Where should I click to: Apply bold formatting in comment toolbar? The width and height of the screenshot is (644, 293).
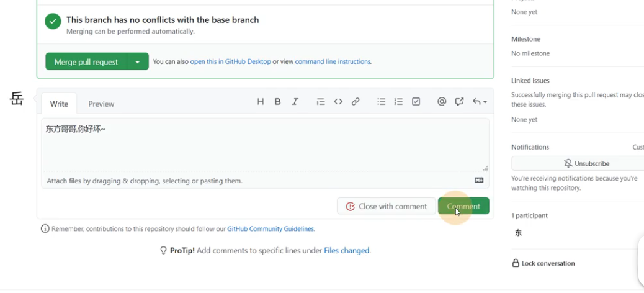[278, 102]
